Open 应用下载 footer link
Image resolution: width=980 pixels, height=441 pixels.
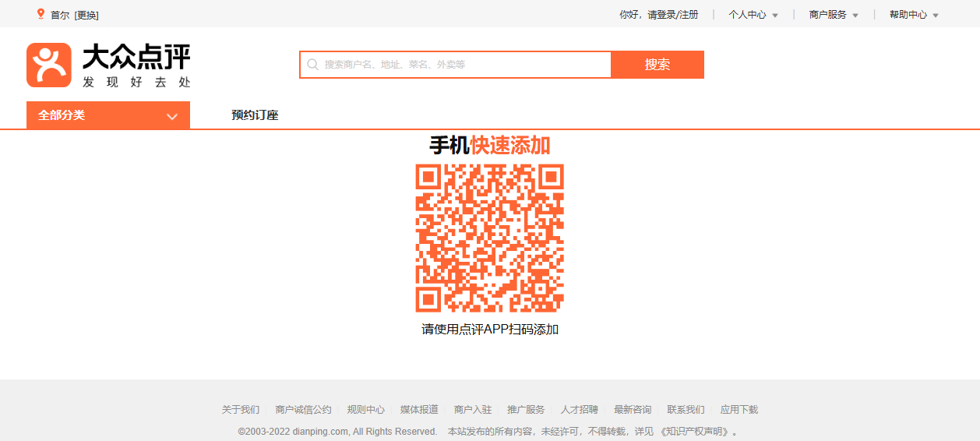[739, 410]
